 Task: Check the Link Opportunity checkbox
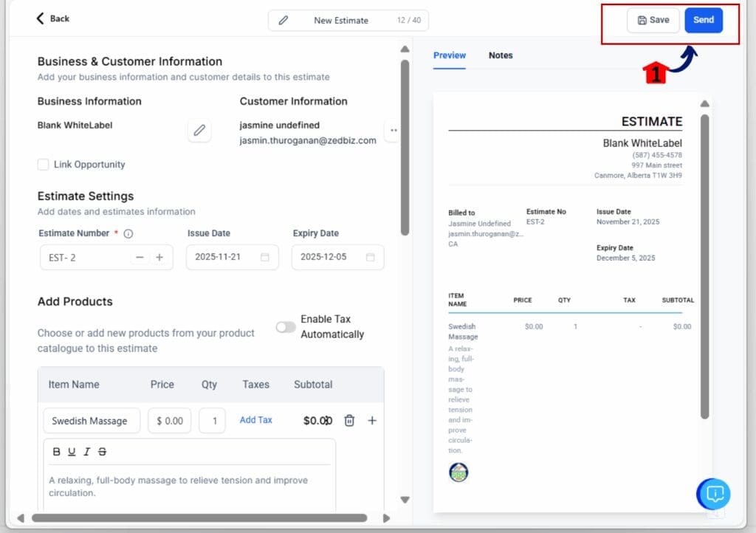click(x=44, y=165)
